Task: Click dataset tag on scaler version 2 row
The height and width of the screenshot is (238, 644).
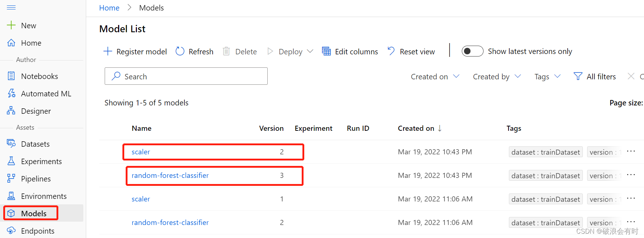Action: (x=545, y=152)
